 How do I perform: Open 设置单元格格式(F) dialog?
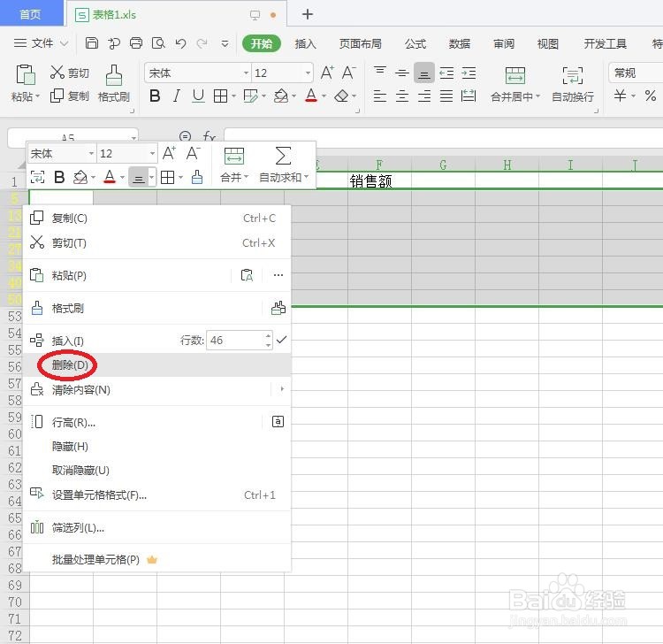pos(156,494)
